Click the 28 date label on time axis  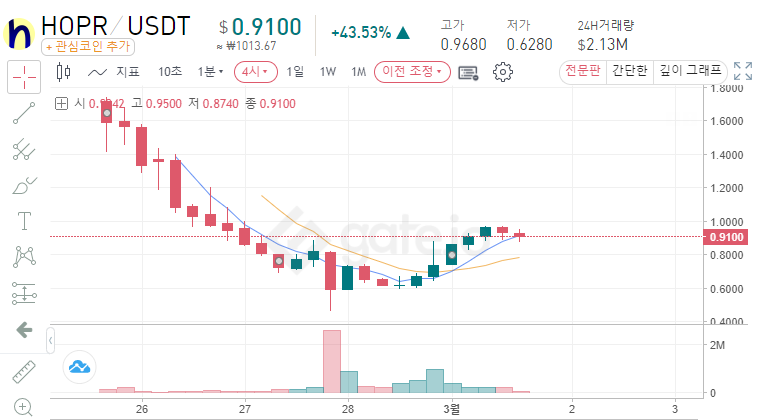coord(348,409)
